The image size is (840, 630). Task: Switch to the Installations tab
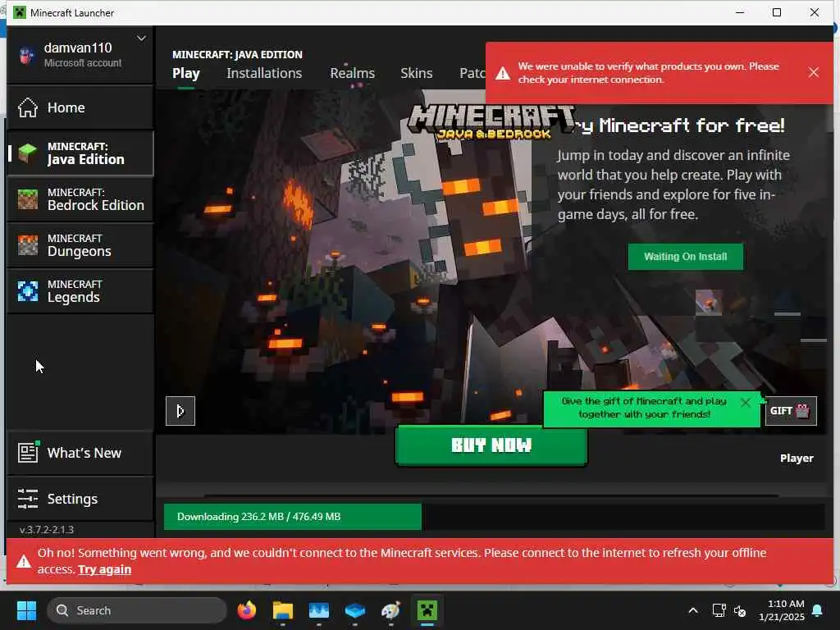tap(264, 73)
